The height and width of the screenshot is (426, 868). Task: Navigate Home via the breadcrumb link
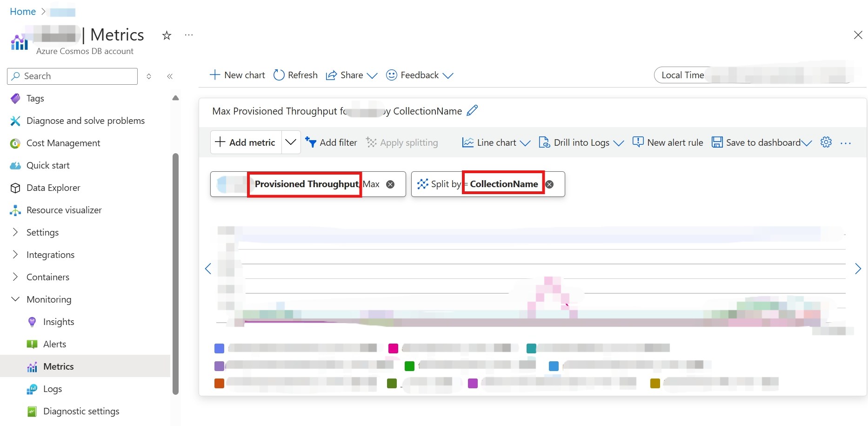click(x=22, y=11)
